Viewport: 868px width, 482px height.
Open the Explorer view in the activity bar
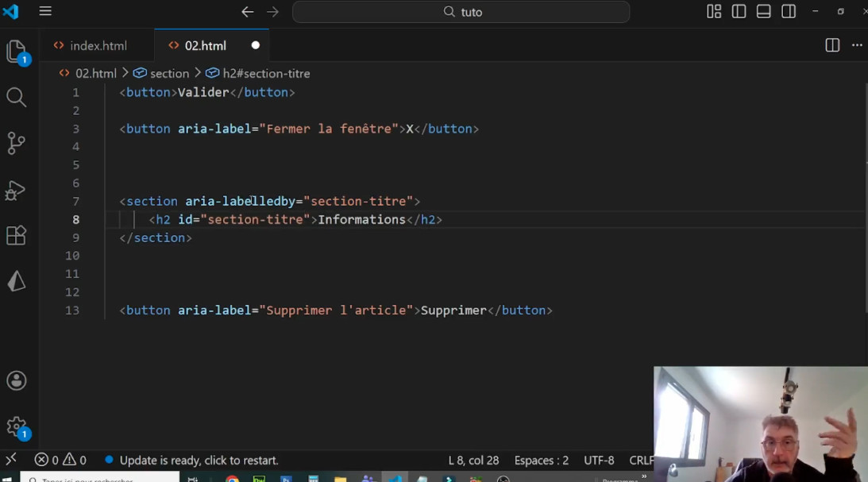coord(17,52)
